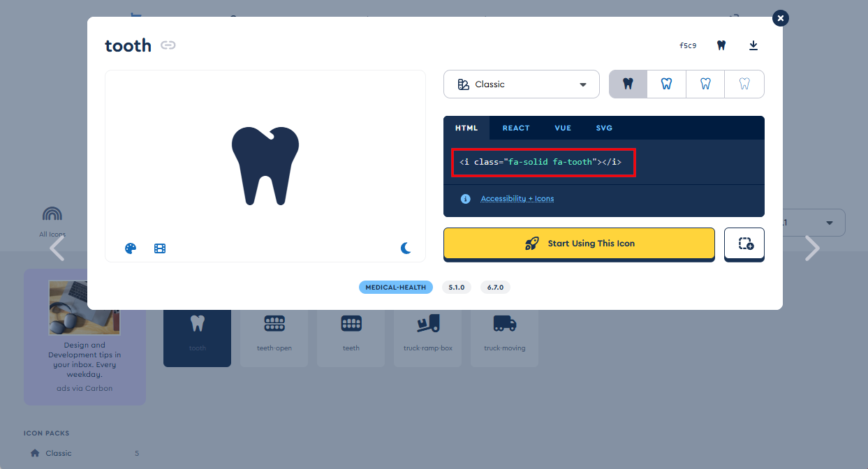Go to the next icon with right arrow

[811, 248]
